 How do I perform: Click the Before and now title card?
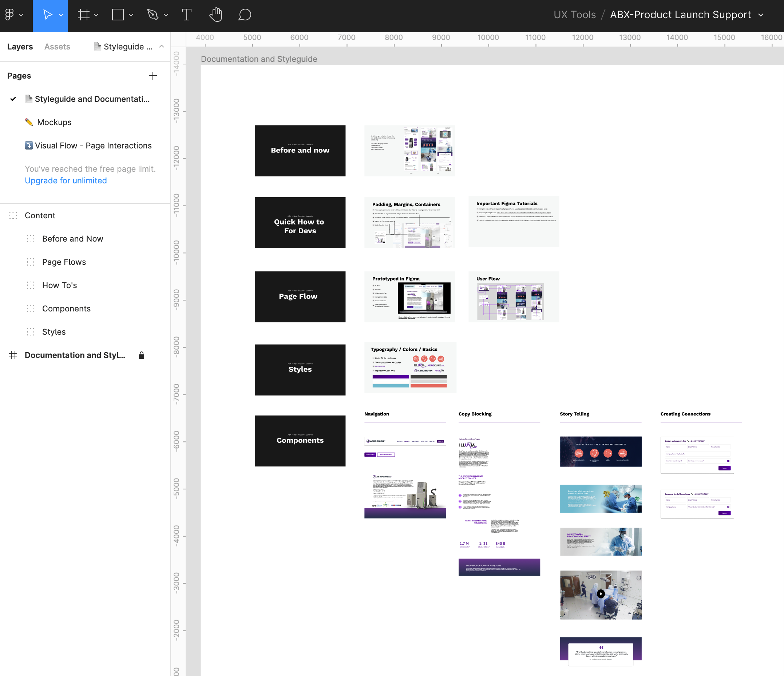[x=300, y=151]
